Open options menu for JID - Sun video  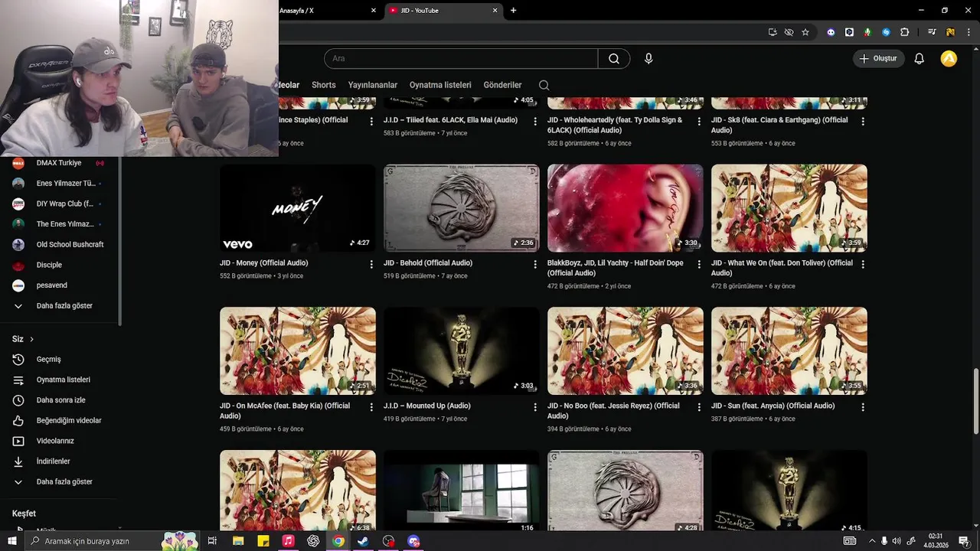(863, 407)
